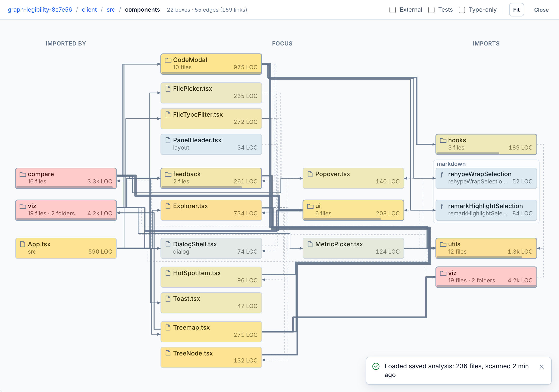The width and height of the screenshot is (559, 392).
Task: Click the remarkHighlightSelection function icon
Action: pyautogui.click(x=442, y=206)
